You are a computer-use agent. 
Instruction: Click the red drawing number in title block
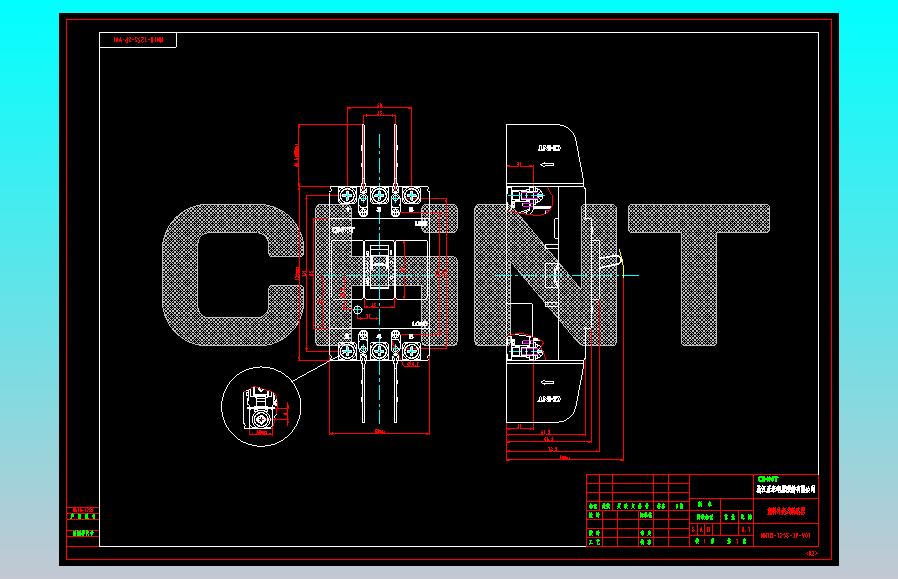[785, 537]
